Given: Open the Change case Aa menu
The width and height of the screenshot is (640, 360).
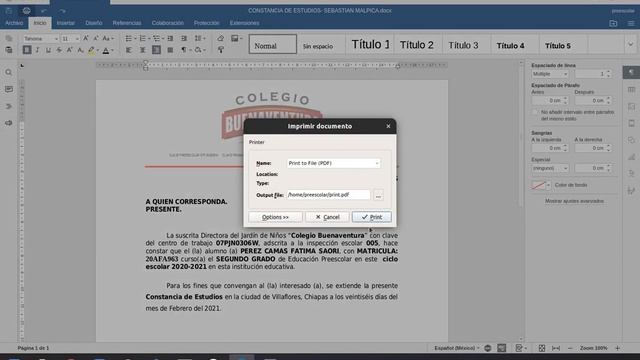Looking at the screenshot, I should click(x=108, y=38).
